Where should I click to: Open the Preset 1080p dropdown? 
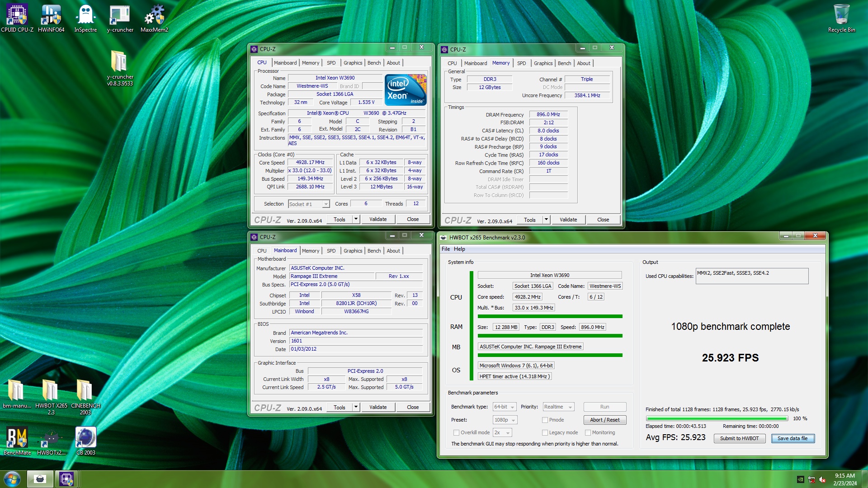(505, 420)
